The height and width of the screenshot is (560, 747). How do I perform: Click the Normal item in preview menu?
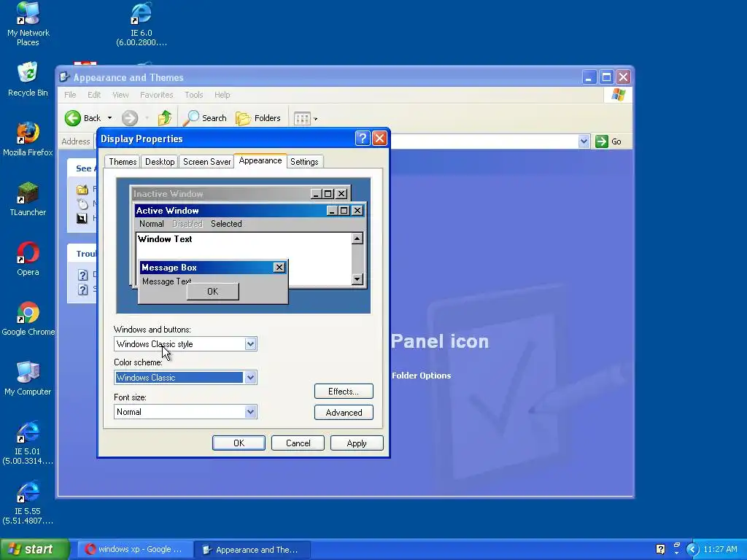tap(152, 224)
